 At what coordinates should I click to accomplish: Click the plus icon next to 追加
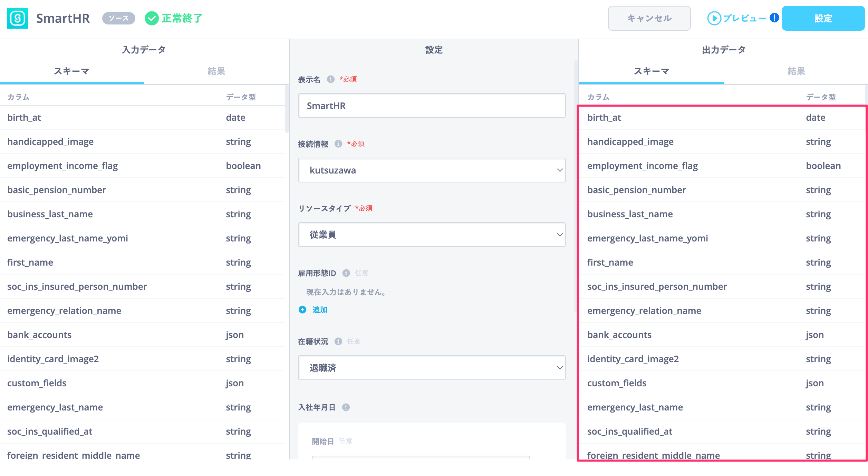click(x=302, y=310)
